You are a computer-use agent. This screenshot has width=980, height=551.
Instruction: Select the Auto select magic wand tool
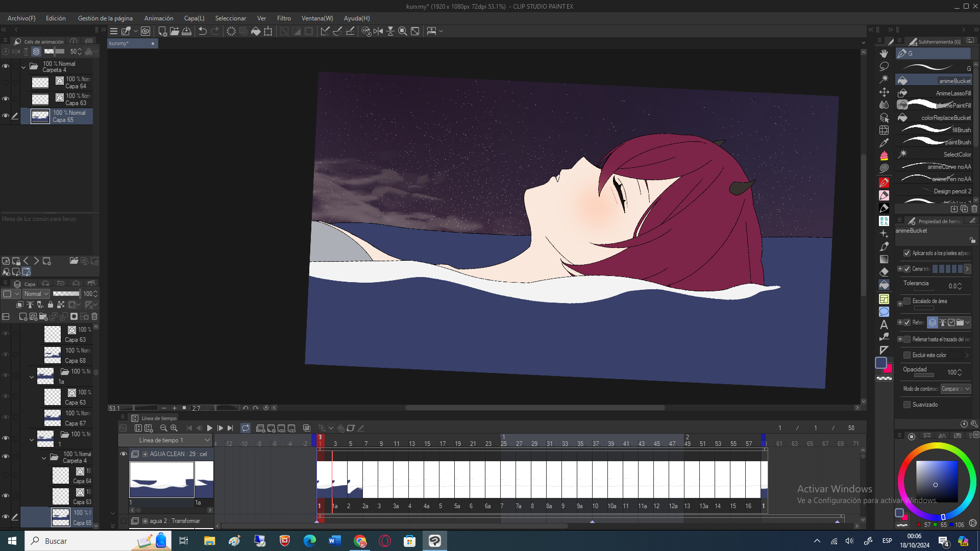click(x=884, y=79)
